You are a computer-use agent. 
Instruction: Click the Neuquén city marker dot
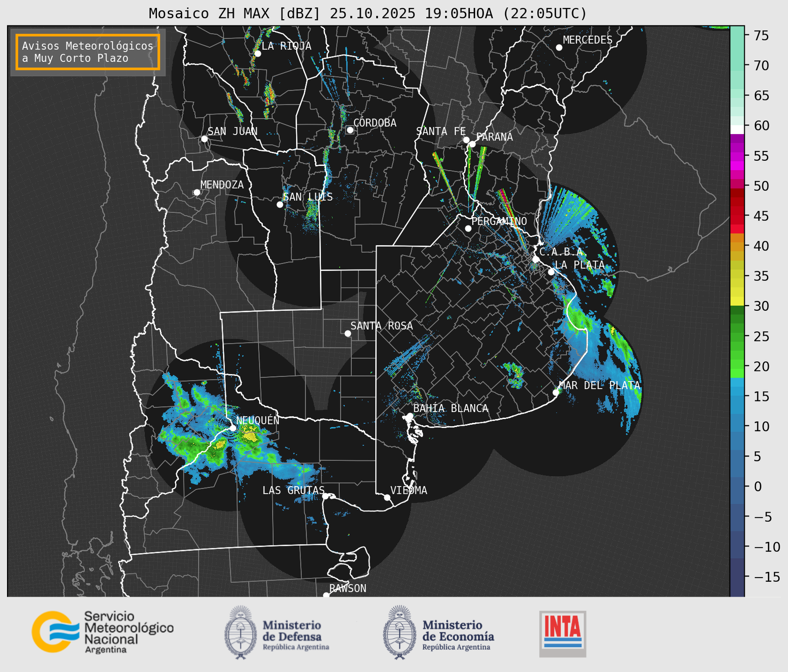point(233,428)
